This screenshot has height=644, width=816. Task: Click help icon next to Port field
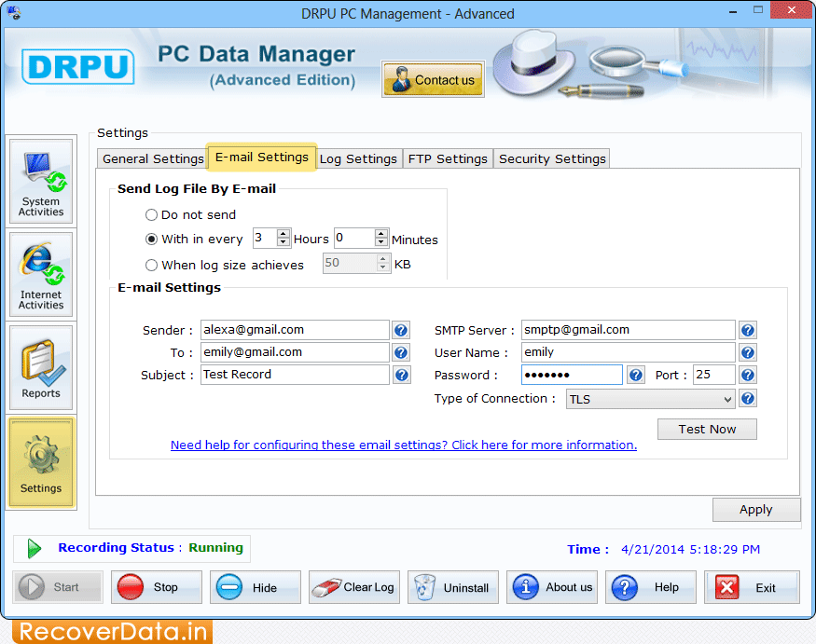pos(748,375)
